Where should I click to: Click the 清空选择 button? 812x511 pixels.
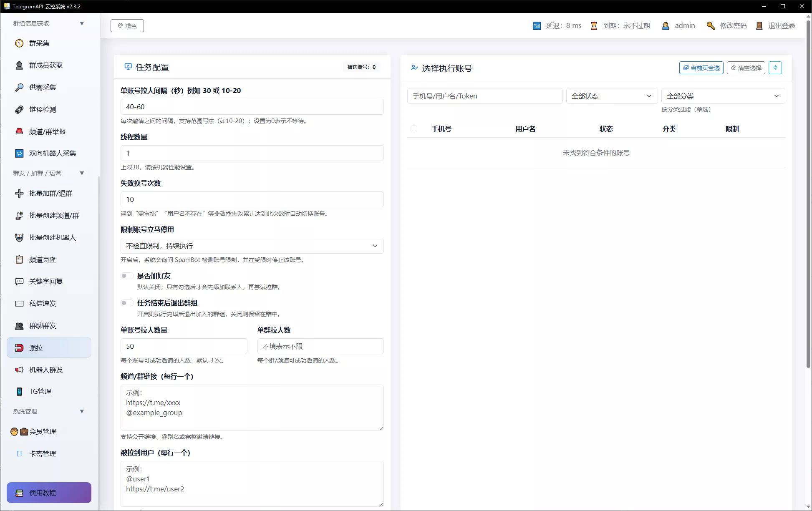(746, 68)
